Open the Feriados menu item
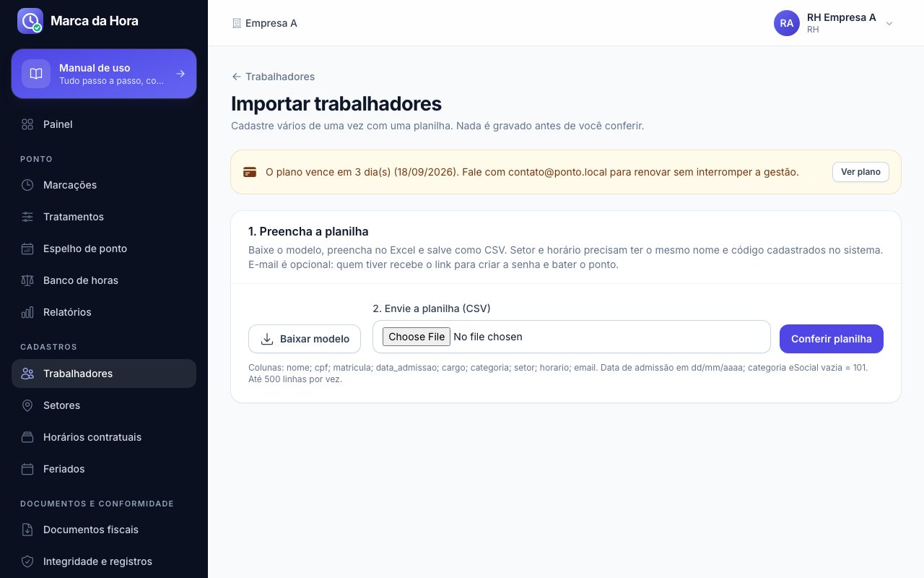 (104, 469)
